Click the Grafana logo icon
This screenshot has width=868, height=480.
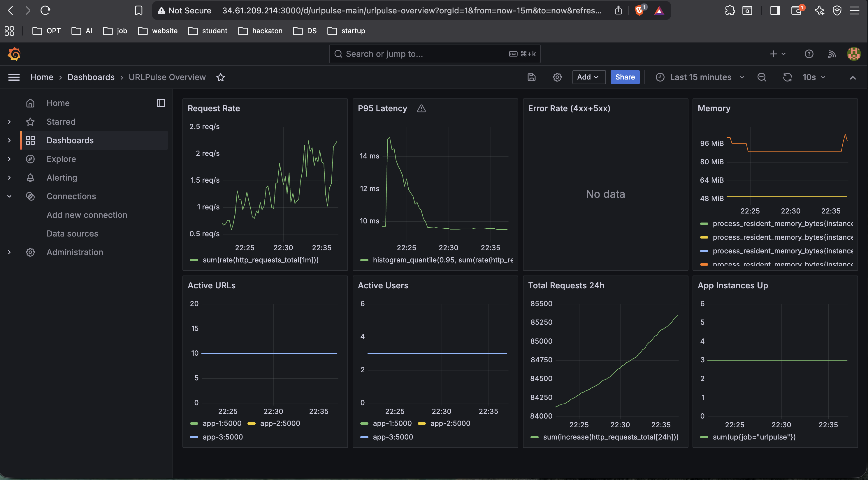[14, 54]
